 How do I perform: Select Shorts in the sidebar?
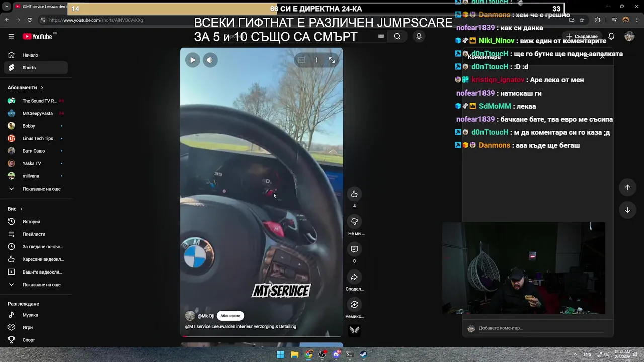coord(36,68)
